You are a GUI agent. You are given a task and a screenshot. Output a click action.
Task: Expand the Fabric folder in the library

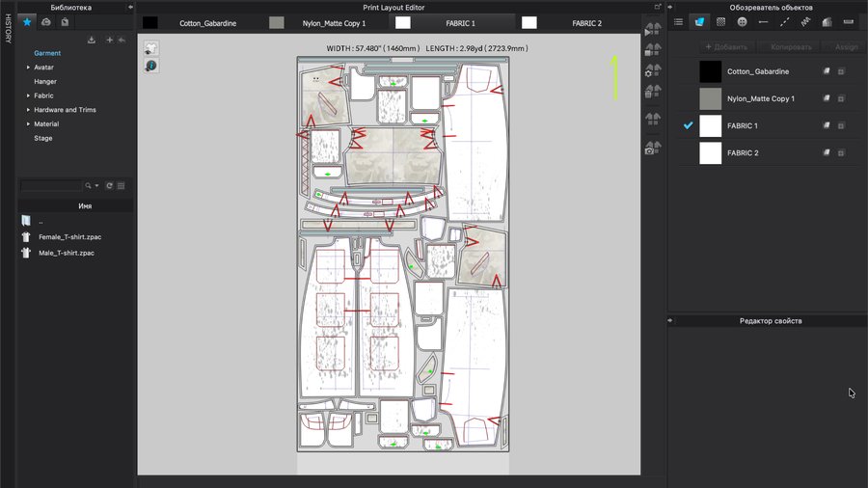pyautogui.click(x=28, y=95)
